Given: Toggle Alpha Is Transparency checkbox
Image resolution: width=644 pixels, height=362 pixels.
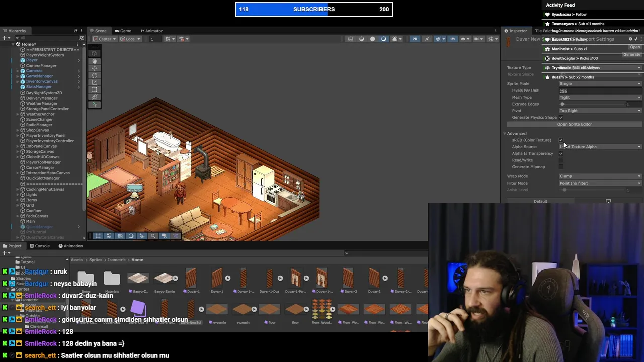Looking at the screenshot, I should click(x=561, y=153).
